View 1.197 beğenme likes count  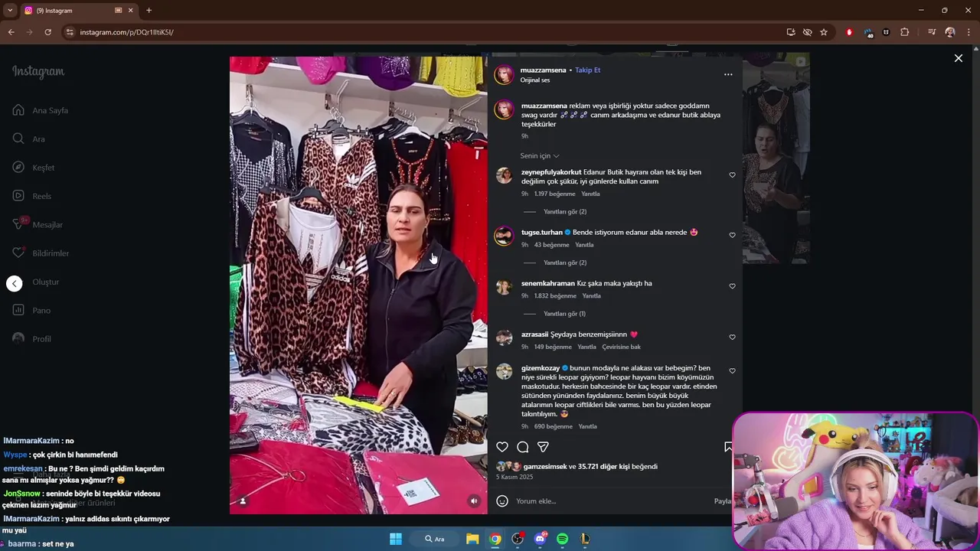pyautogui.click(x=554, y=194)
